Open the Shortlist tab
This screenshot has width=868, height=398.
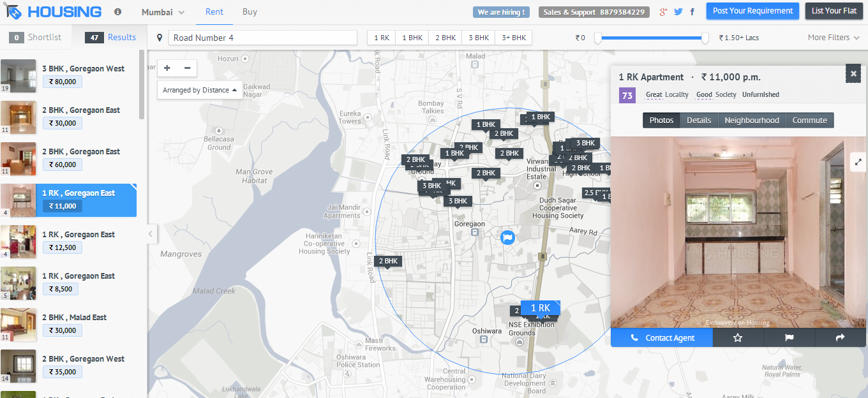(36, 38)
